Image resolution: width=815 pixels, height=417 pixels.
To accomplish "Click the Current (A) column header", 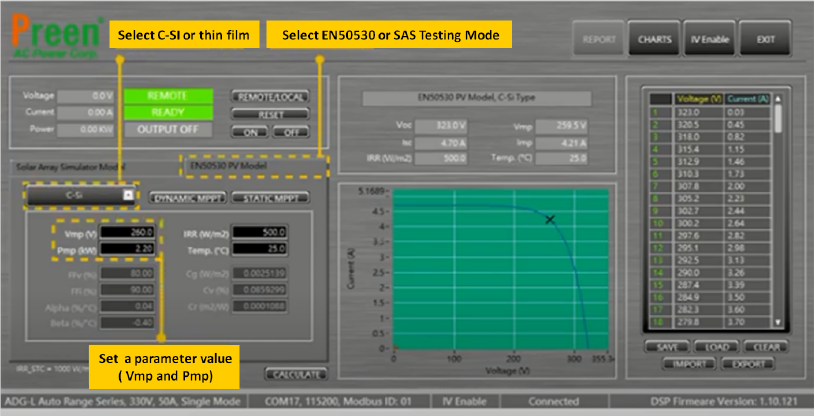I will pyautogui.click(x=748, y=99).
